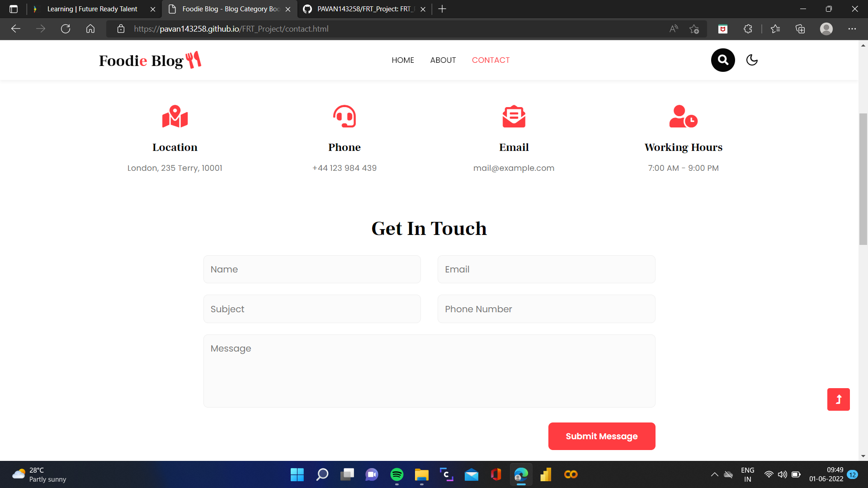Screen dimensions: 868x488
Task: Open Windows Start menu
Action: coord(297,474)
